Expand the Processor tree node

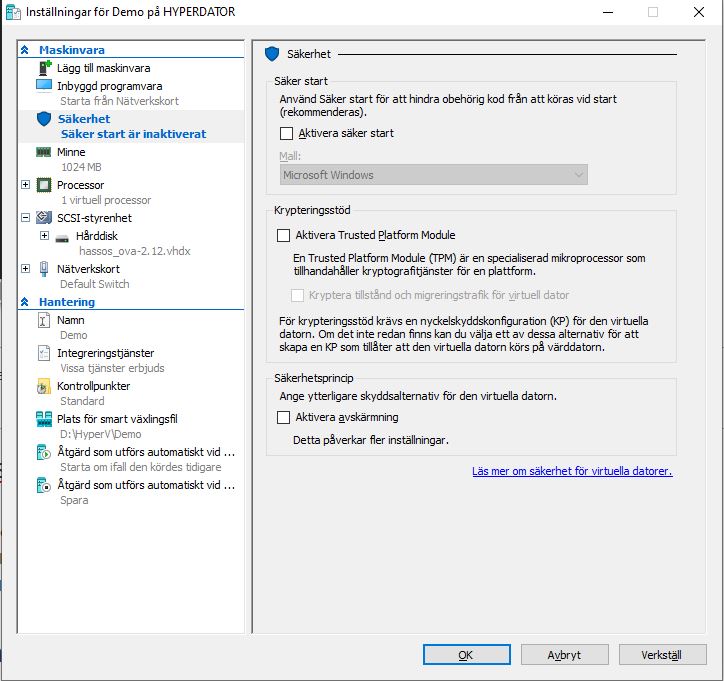[25, 185]
